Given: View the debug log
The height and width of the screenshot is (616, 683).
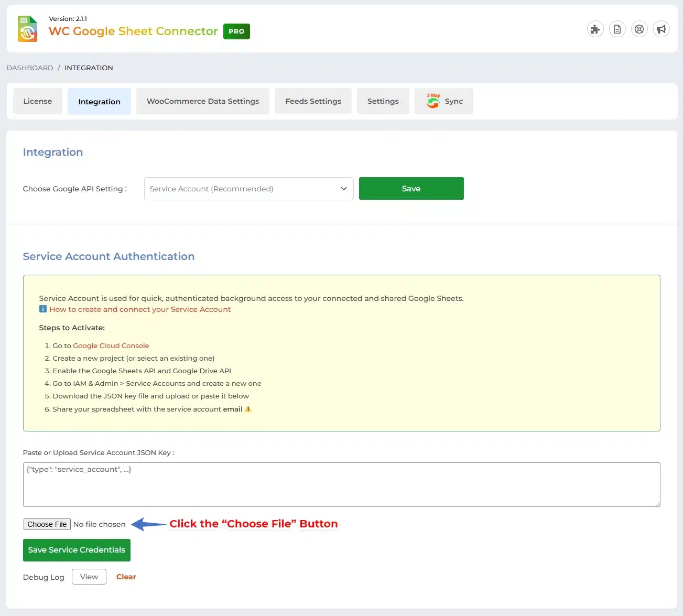Looking at the screenshot, I should [89, 577].
